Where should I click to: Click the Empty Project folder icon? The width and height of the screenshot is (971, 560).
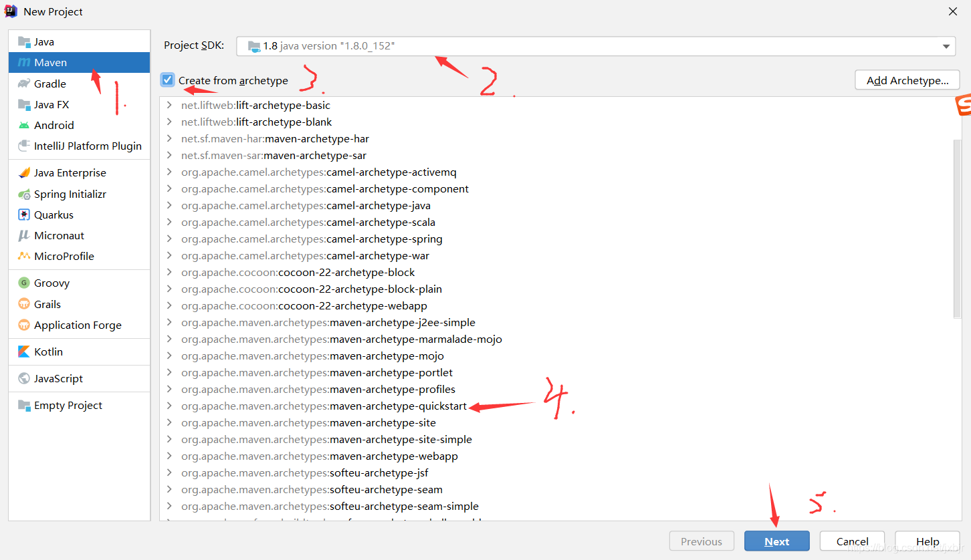(24, 405)
